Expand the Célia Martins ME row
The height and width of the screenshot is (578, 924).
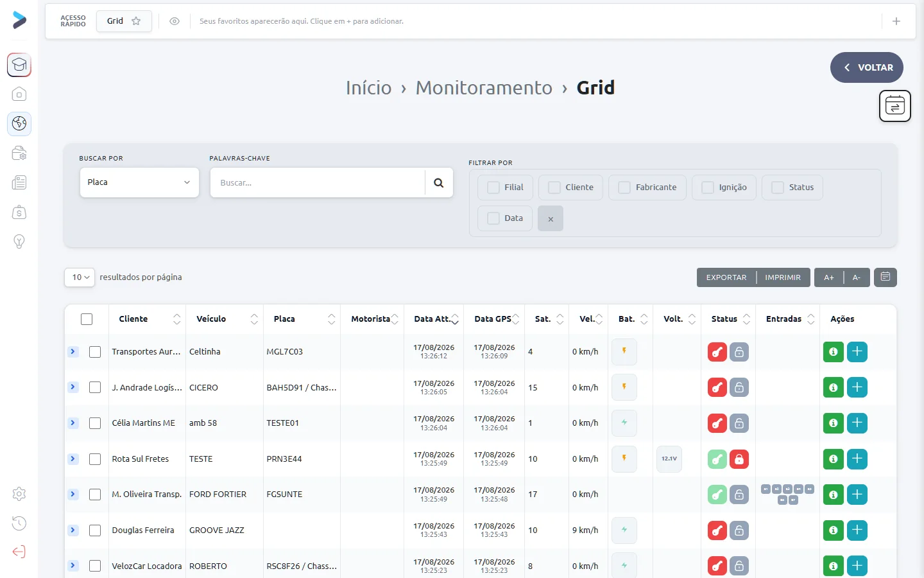click(x=73, y=423)
